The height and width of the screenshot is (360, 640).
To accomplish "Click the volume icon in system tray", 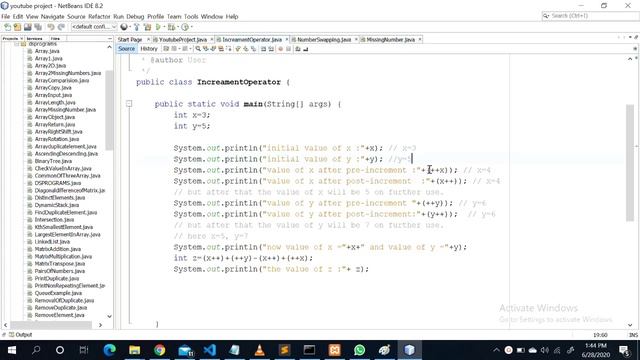I will [x=545, y=350].
